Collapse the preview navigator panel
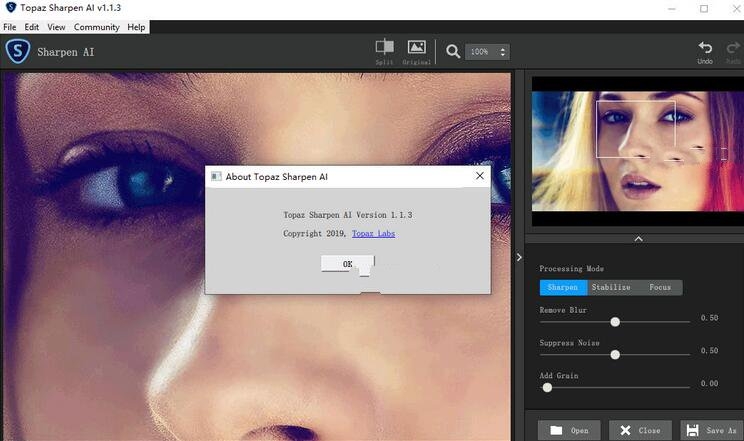 [638, 238]
